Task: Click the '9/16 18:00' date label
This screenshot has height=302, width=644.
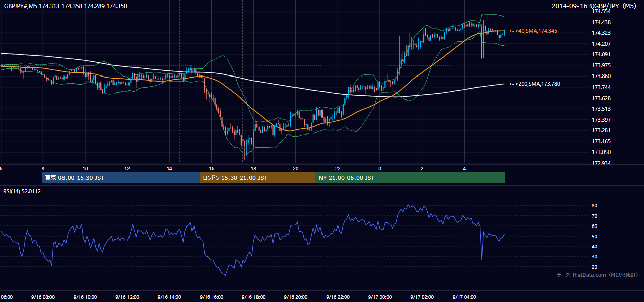Action: pos(253,297)
